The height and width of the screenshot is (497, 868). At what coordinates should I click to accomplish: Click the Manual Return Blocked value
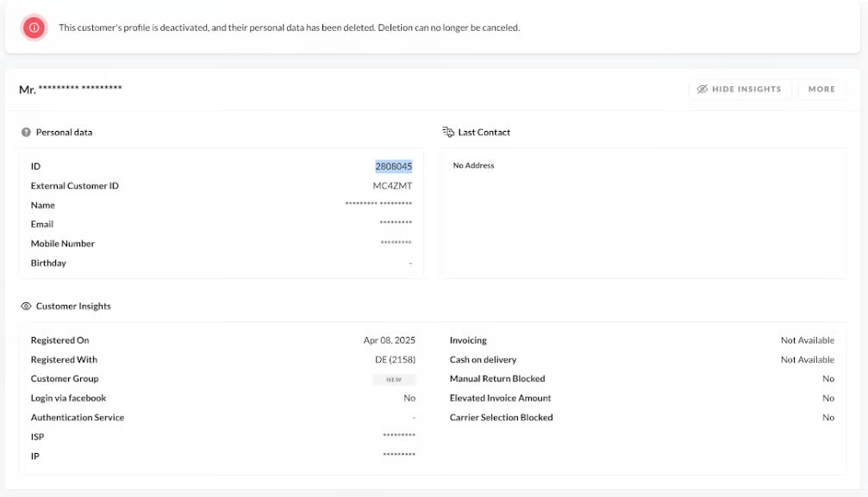pos(827,379)
